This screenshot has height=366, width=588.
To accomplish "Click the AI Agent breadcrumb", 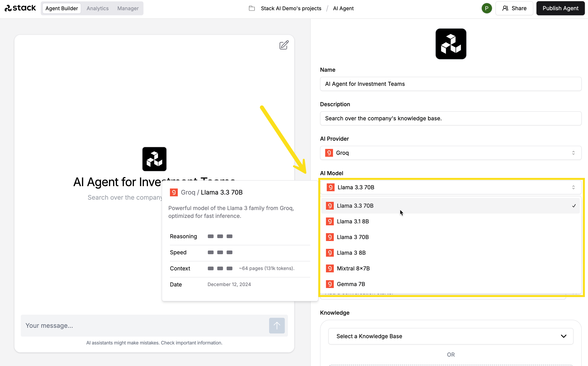I will 343,8.
